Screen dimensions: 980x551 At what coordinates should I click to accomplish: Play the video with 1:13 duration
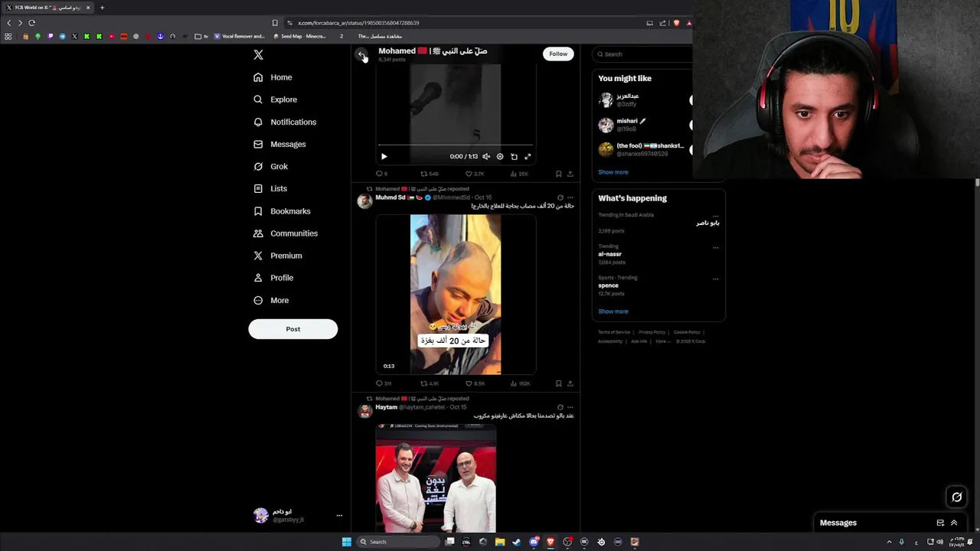(384, 156)
